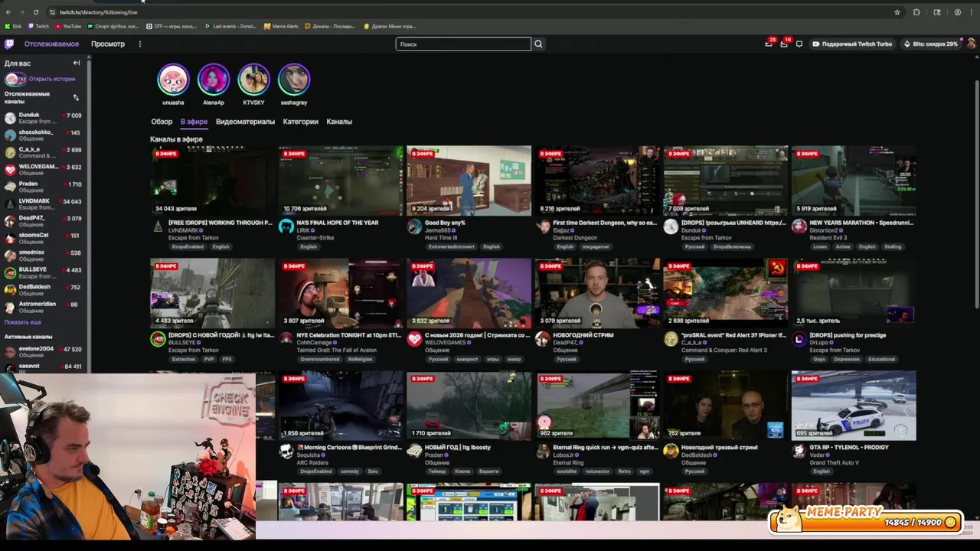Click the Поиск search field
Viewport: 980px width, 551px height.
(463, 44)
